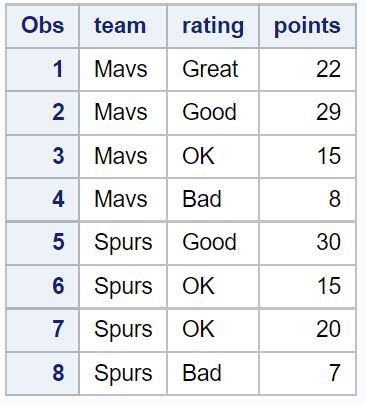Click the points value 8
This screenshot has height=405, width=366.
(307, 199)
